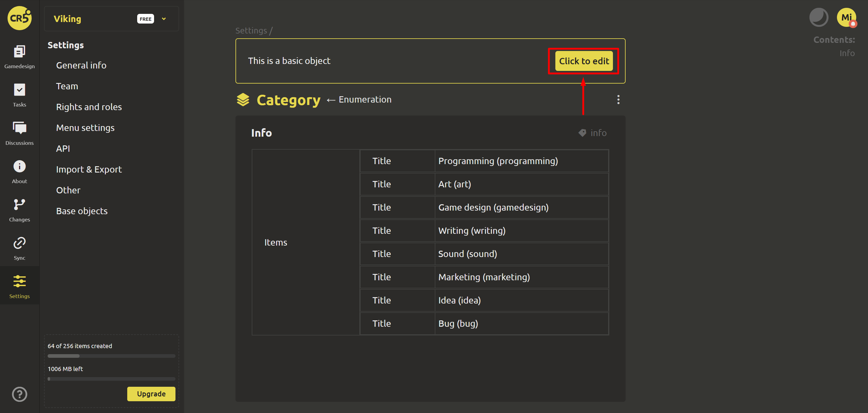The width and height of the screenshot is (868, 413).
Task: Open the Tasks section
Action: [x=20, y=95]
